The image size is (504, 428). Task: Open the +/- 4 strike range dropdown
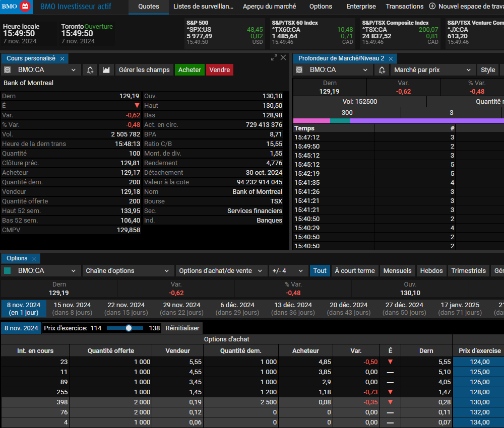(288, 271)
